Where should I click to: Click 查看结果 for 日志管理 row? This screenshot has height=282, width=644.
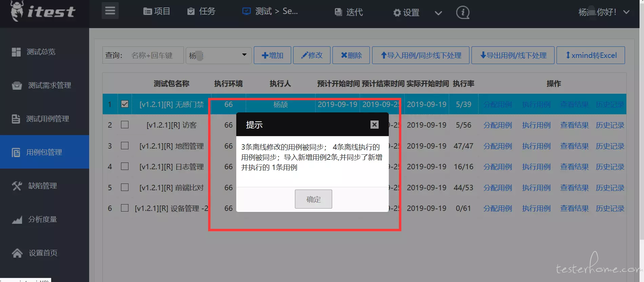point(575,167)
